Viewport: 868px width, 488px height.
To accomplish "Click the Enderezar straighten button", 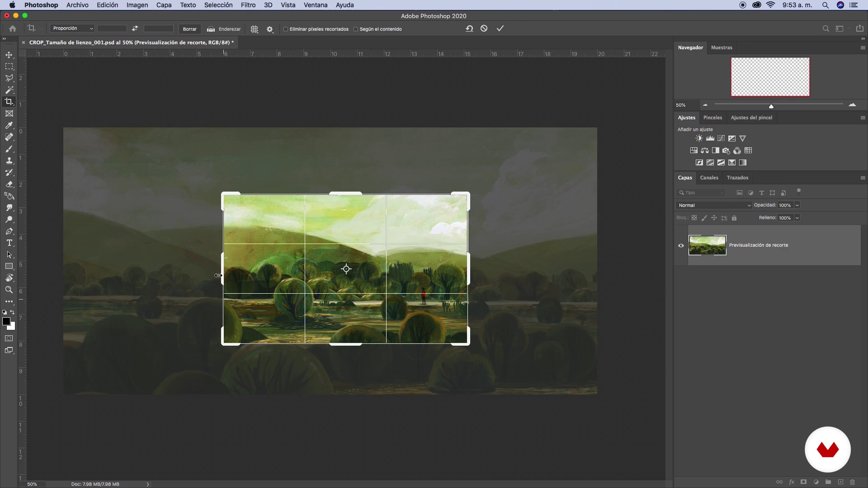I will click(x=224, y=29).
